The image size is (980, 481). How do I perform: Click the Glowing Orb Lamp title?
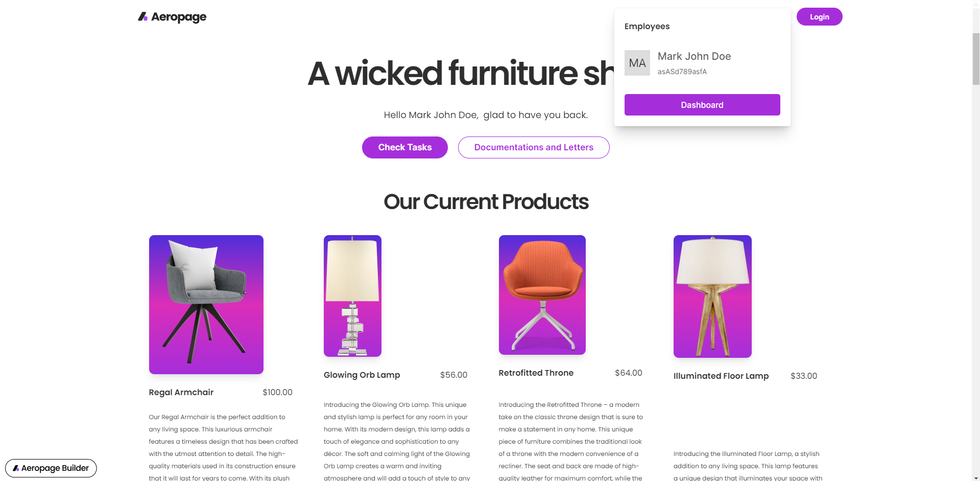point(362,375)
